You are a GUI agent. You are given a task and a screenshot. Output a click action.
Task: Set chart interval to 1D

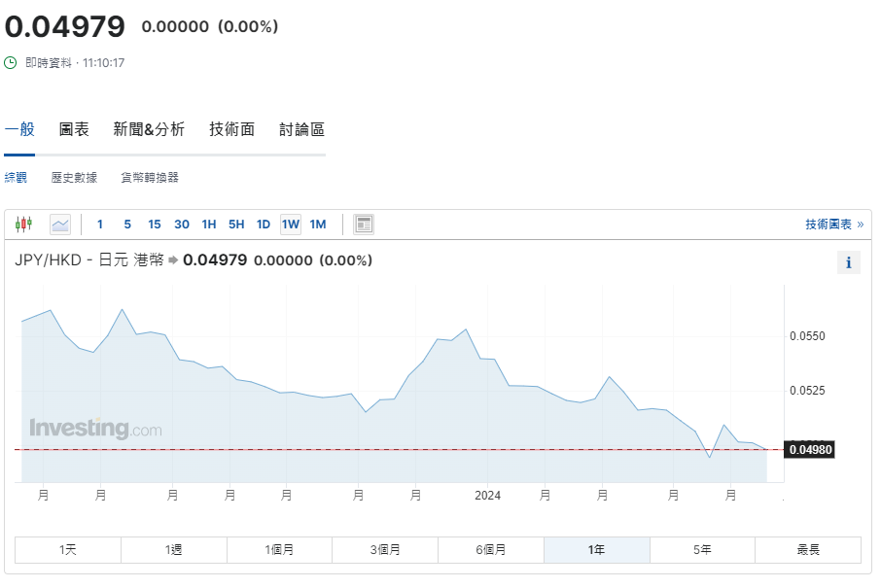tap(264, 225)
